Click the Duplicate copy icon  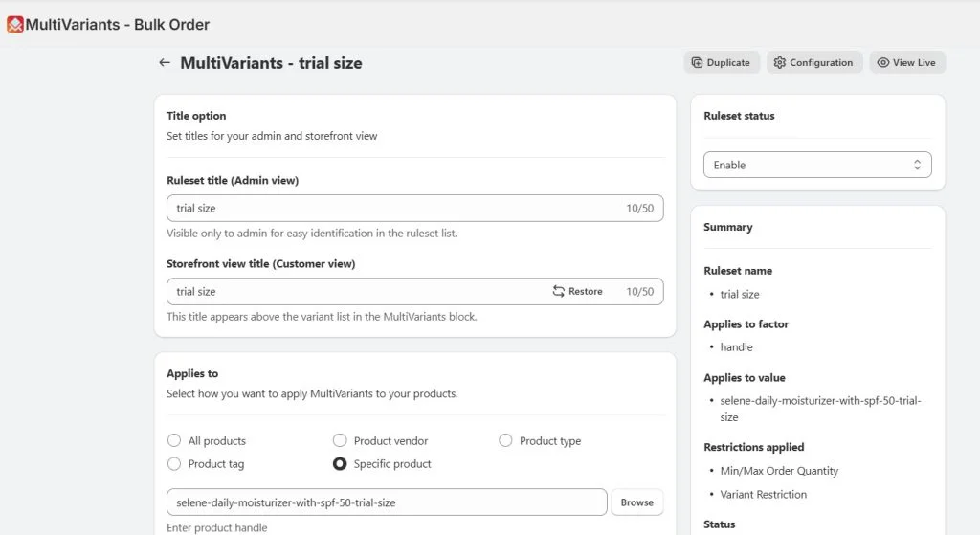[x=697, y=62]
